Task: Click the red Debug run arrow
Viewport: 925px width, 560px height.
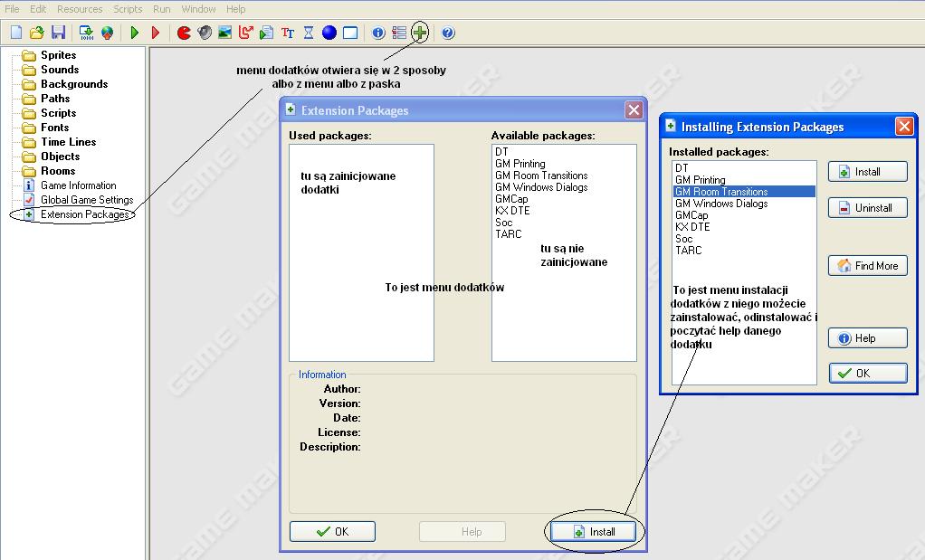Action: tap(156, 33)
